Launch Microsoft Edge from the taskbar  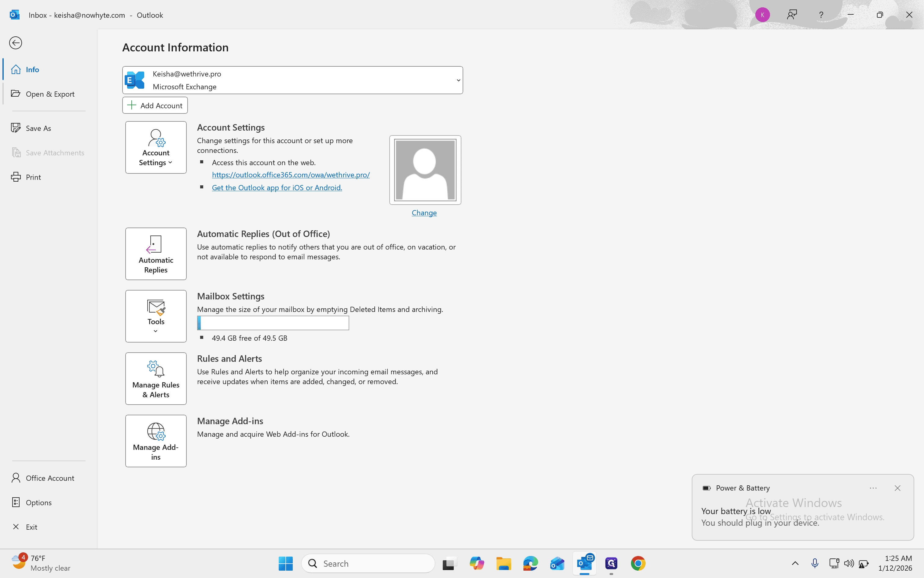(x=530, y=563)
